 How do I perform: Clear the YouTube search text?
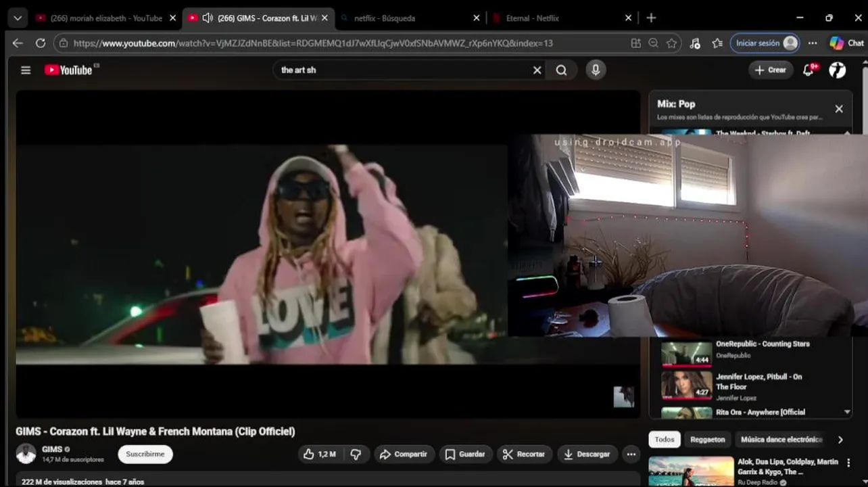click(x=537, y=70)
